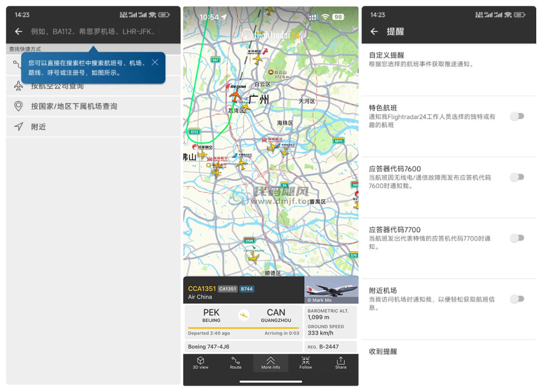The image size is (541, 392).
Task: Open 自定义提醒 custom alerts
Action: [449, 69]
